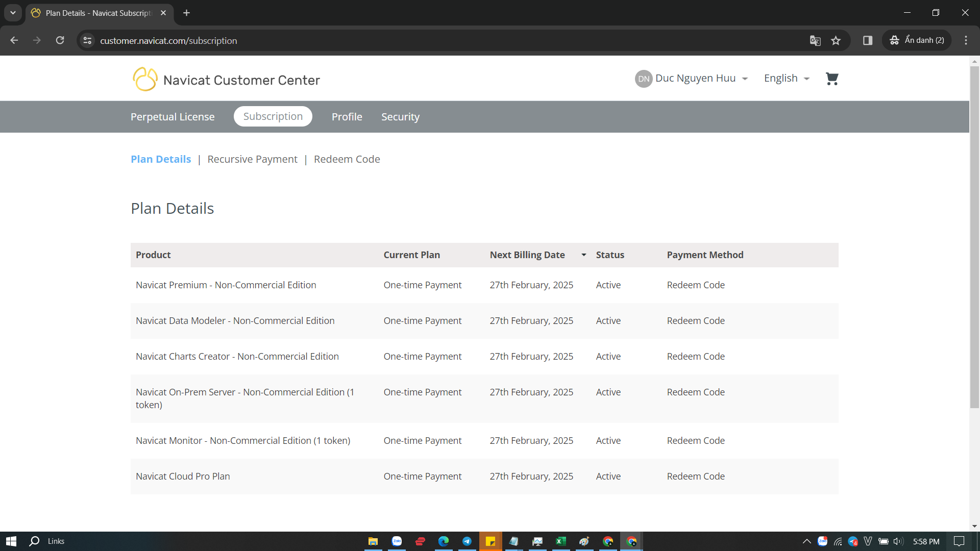Open the Recursive Payment section
Screen dimensions: 980x551
252,159
